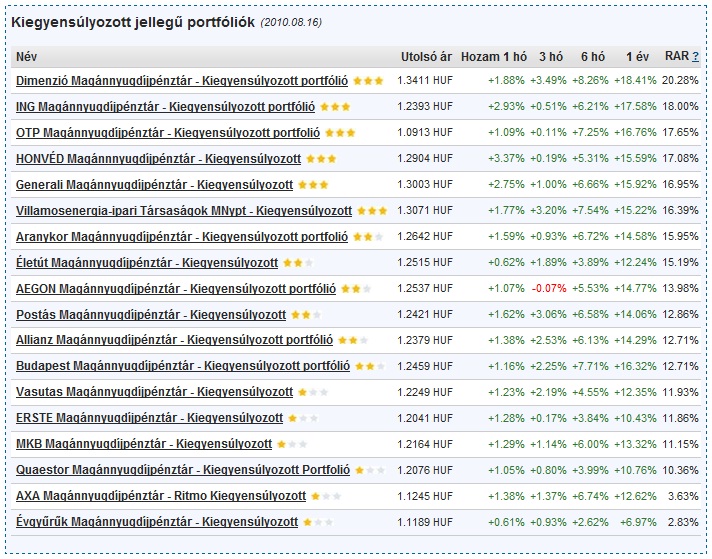Open ERSTE Magánnyugdíjpénztár Kiegyensúlyozott link
Image resolution: width=712 pixels, height=559 pixels.
tap(149, 418)
